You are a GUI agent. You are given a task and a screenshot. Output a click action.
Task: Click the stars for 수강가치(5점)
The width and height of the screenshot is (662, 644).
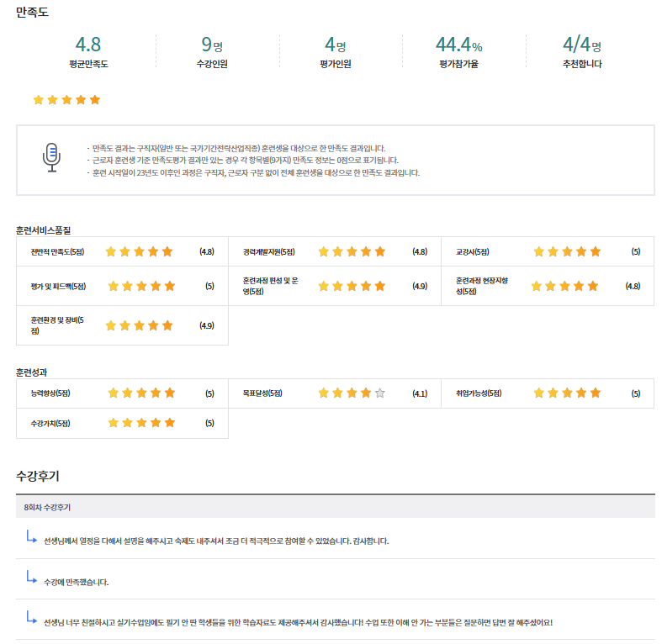pos(141,422)
